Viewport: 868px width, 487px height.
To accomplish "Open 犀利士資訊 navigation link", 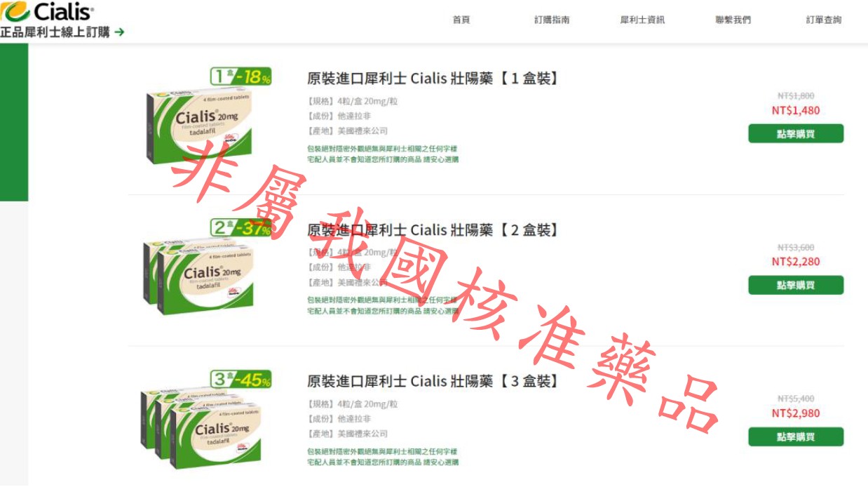I will pos(642,20).
